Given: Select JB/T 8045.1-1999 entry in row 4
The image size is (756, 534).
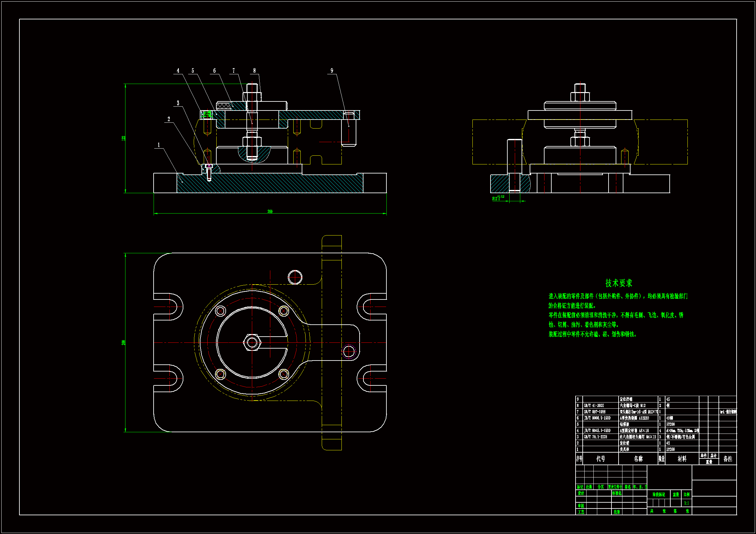Looking at the screenshot, I should click(x=597, y=431).
